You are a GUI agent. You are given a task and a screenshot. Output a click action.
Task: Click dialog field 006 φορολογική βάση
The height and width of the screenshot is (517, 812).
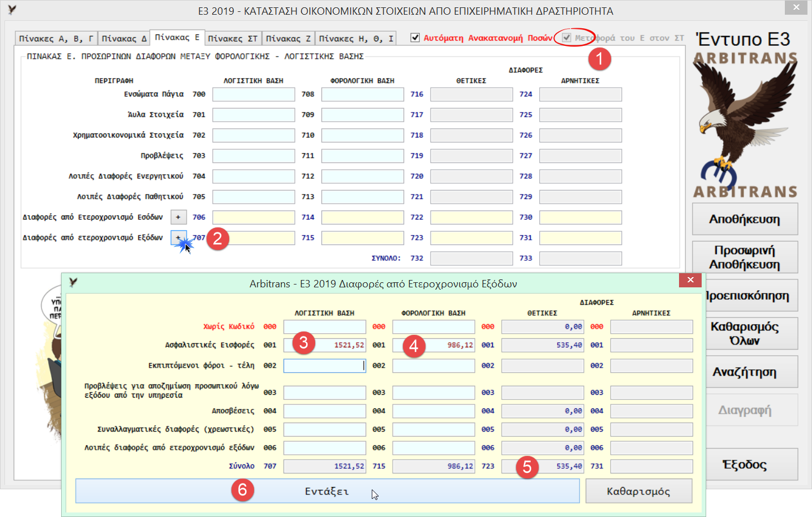pos(433,448)
